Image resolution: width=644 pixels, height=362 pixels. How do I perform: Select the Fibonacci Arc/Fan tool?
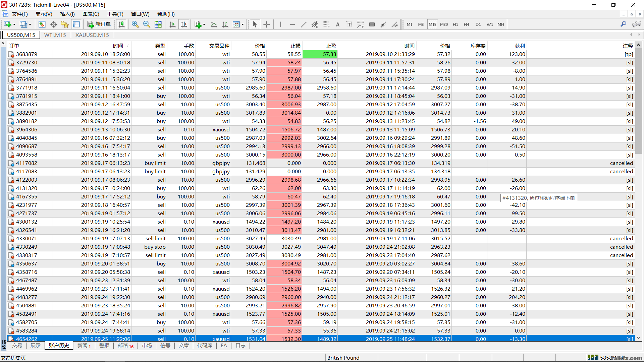pyautogui.click(x=361, y=24)
